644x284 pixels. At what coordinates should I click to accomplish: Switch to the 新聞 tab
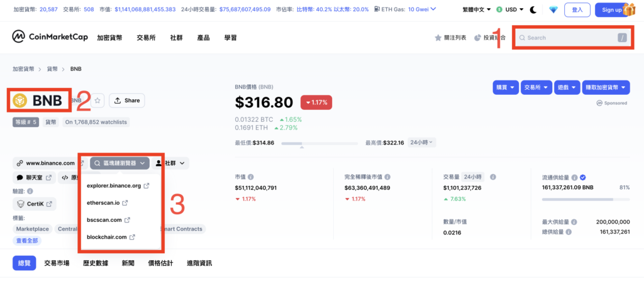pos(128,263)
